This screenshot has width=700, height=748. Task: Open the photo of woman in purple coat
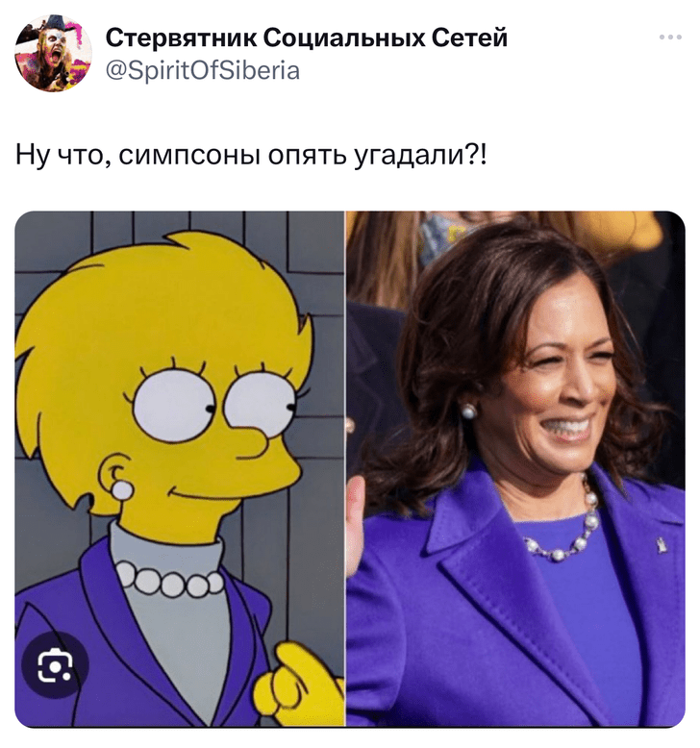click(515, 469)
